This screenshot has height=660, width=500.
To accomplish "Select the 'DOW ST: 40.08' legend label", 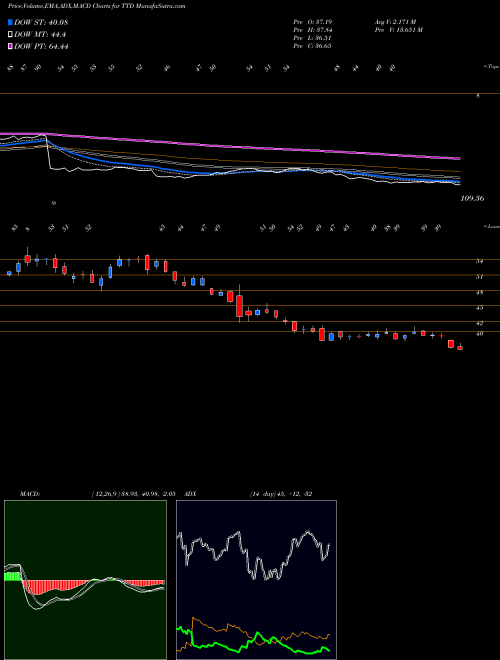I will 41,22.
